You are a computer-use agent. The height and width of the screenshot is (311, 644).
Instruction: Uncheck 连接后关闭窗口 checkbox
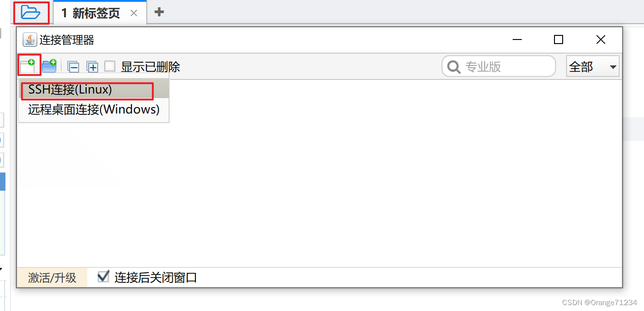(104, 276)
